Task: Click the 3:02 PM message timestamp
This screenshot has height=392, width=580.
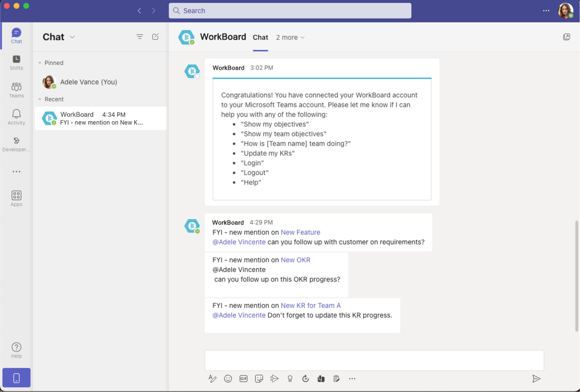Action: [x=262, y=68]
